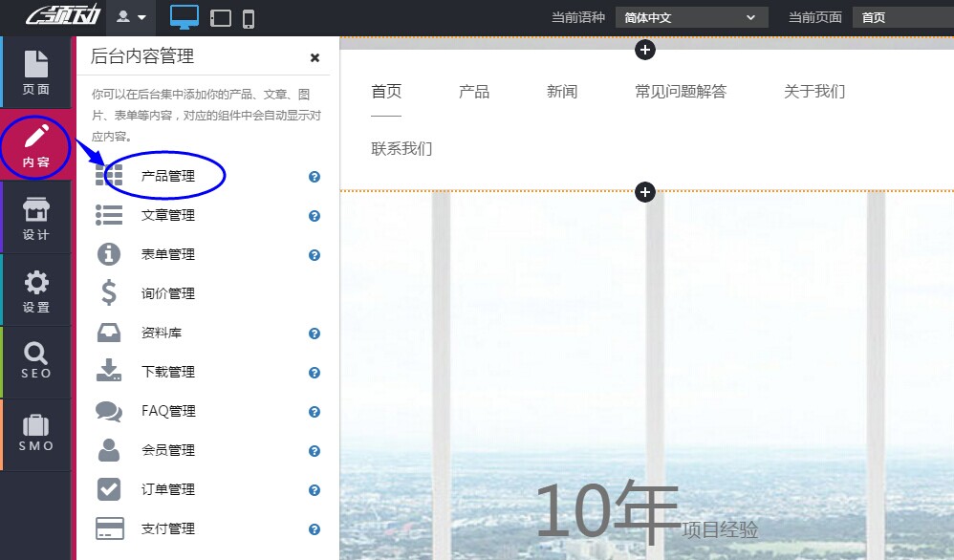This screenshot has width=954, height=560.
Task: Open 支付管理 payment settings
Action: click(169, 528)
